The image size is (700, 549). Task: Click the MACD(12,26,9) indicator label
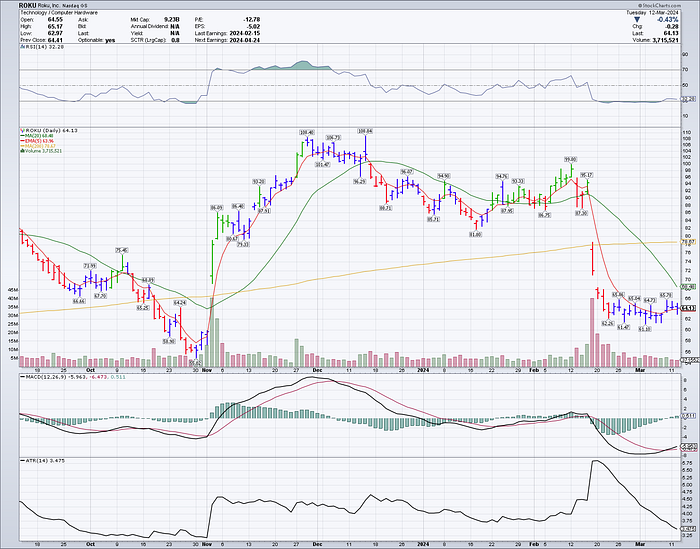pyautogui.click(x=74, y=377)
